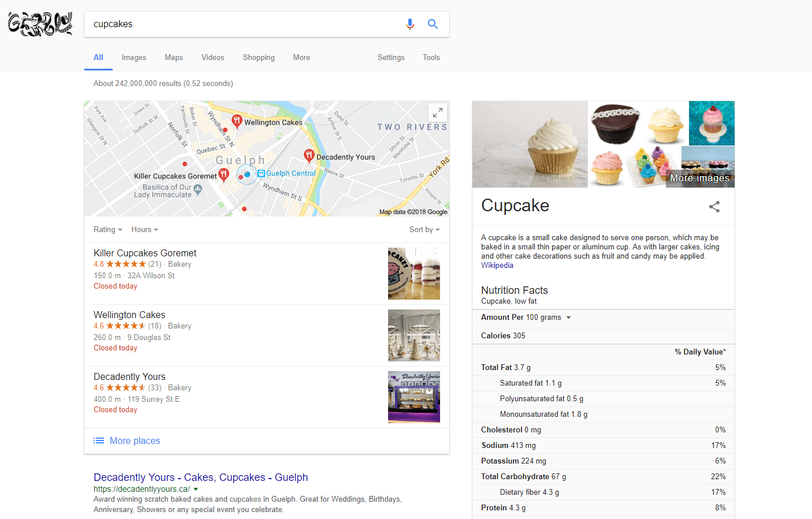The height and width of the screenshot is (519, 812).
Task: Click the More places list icon
Action: pos(99,440)
